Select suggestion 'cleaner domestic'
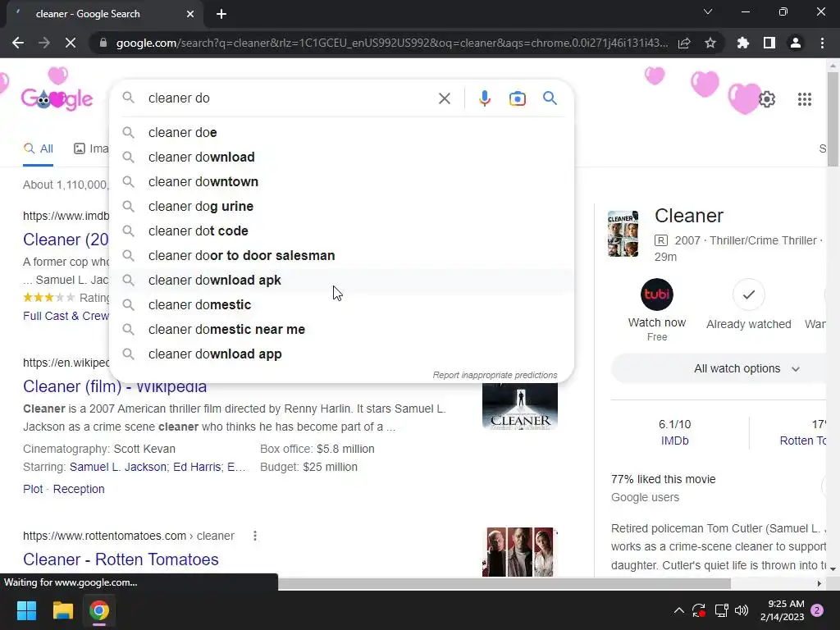This screenshot has width=840, height=630. pyautogui.click(x=342, y=305)
